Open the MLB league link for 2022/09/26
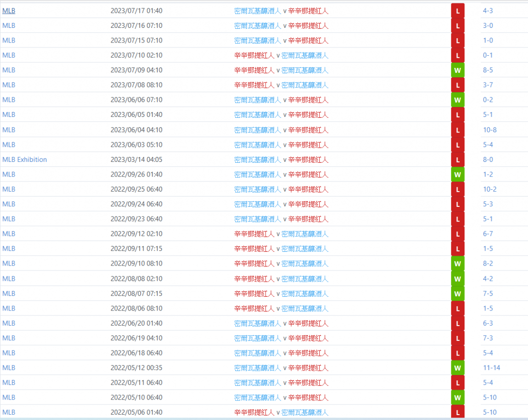The height and width of the screenshot is (420, 528). pos(9,175)
